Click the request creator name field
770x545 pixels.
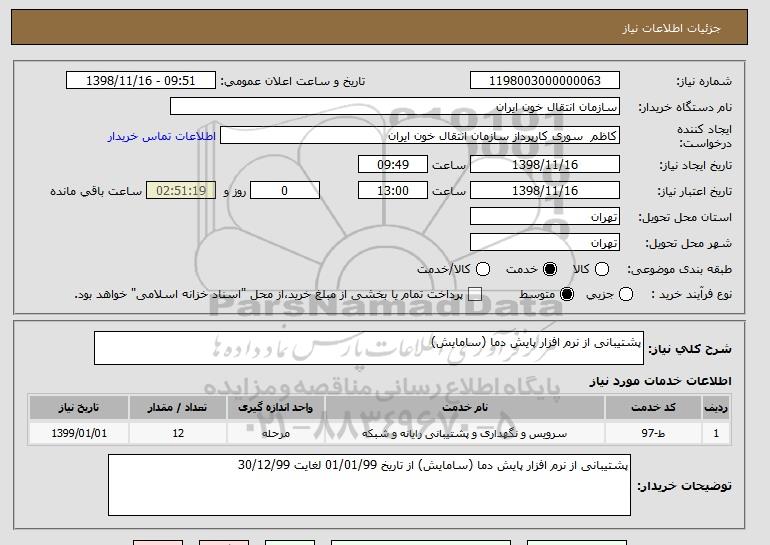point(420,136)
